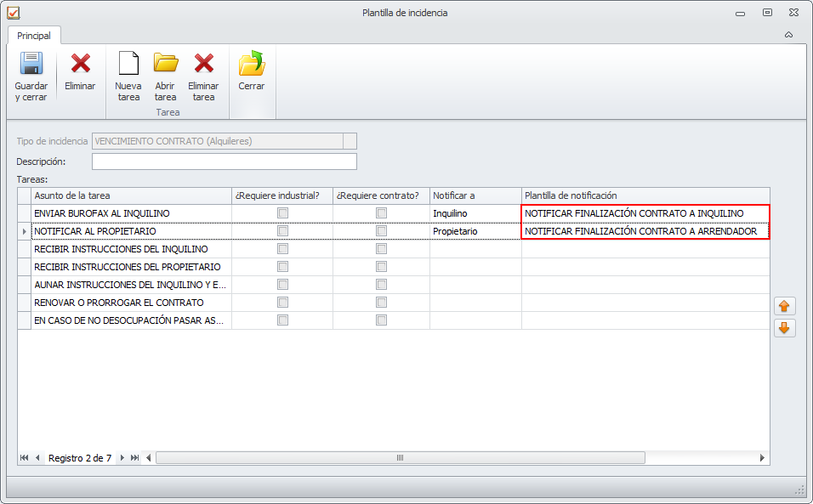The width and height of the screenshot is (813, 504).
Task: Collapse the ribbon with chevron
Action: (788, 35)
